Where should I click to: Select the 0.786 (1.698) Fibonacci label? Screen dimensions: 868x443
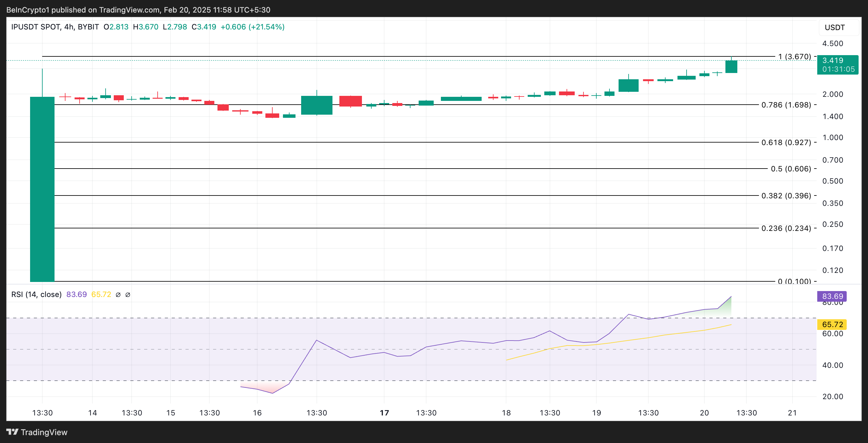pyautogui.click(x=786, y=105)
